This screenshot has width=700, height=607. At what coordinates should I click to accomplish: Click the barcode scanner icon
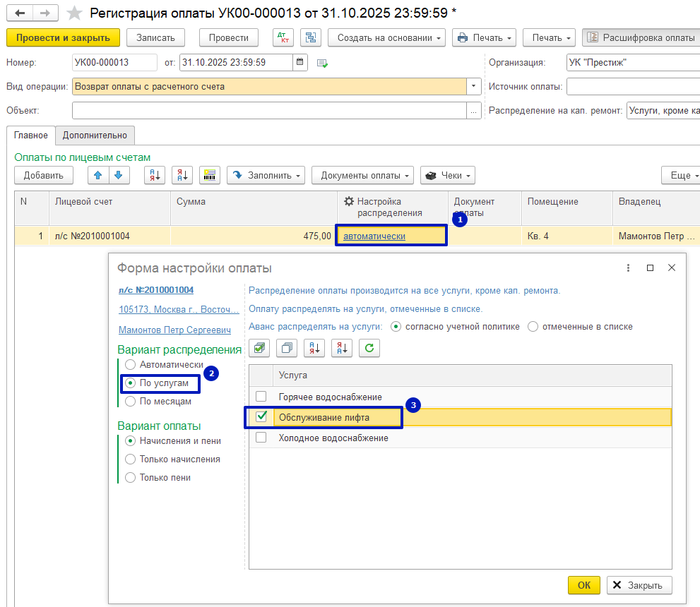(x=210, y=175)
